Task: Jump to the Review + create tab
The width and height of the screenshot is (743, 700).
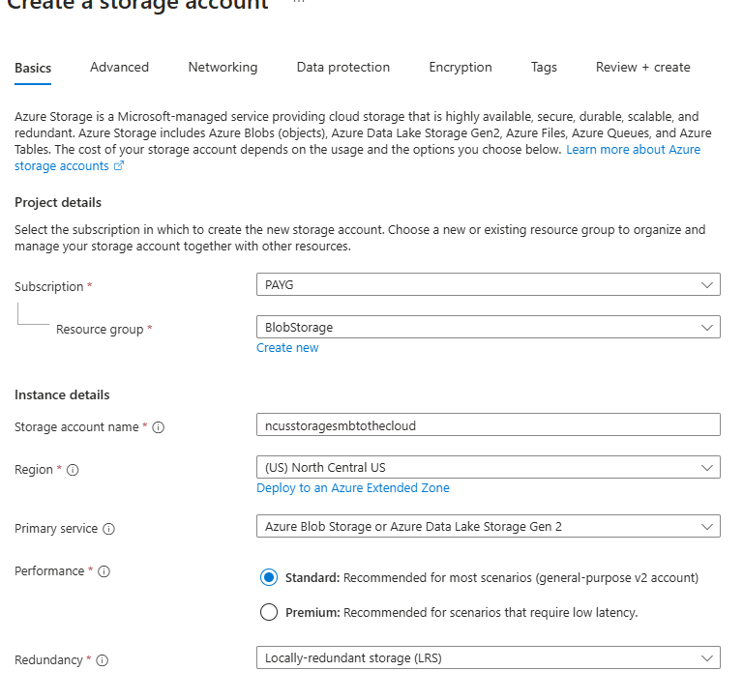Action: [642, 68]
